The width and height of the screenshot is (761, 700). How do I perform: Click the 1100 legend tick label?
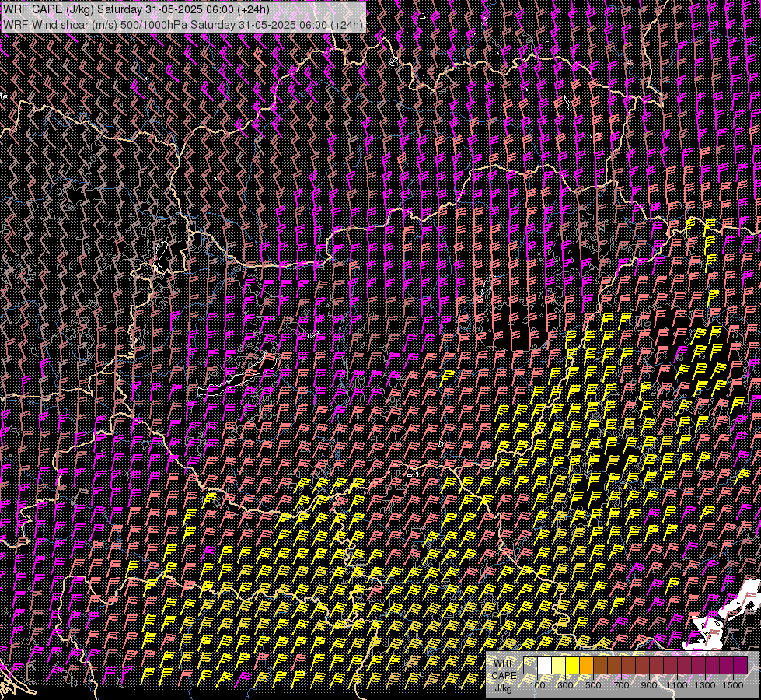[x=677, y=685]
